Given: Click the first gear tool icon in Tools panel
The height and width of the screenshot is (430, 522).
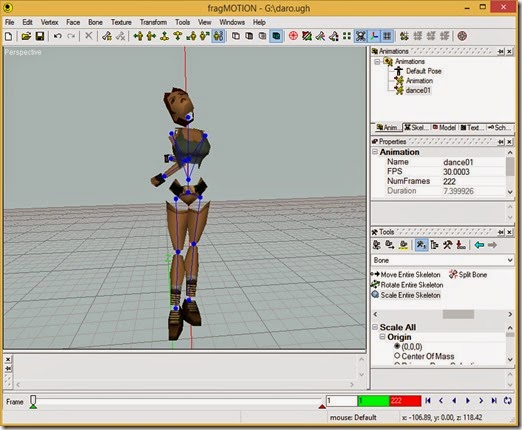Looking at the screenshot, I should coord(377,245).
